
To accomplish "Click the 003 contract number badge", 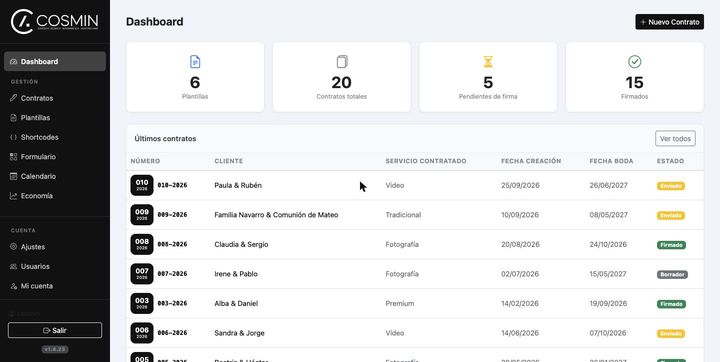I will pos(142,304).
